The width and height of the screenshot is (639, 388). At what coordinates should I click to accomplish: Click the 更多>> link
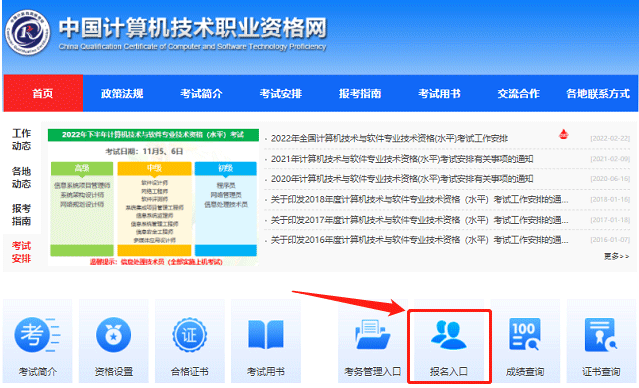pos(617,256)
